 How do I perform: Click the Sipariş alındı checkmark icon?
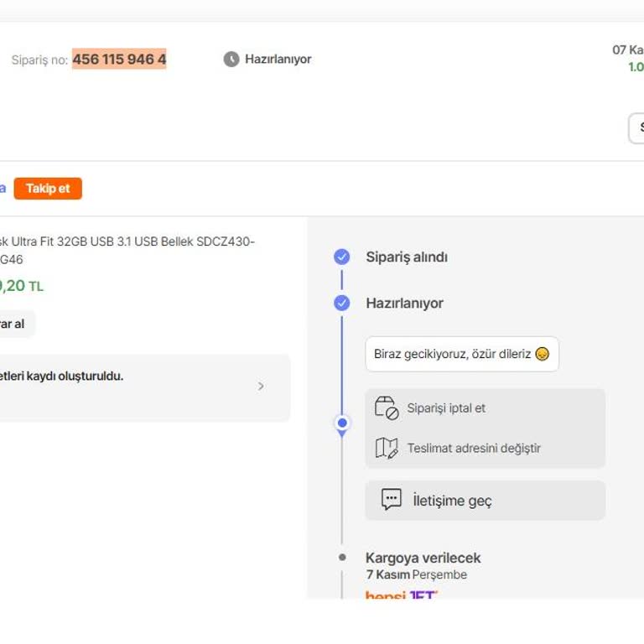(x=342, y=257)
